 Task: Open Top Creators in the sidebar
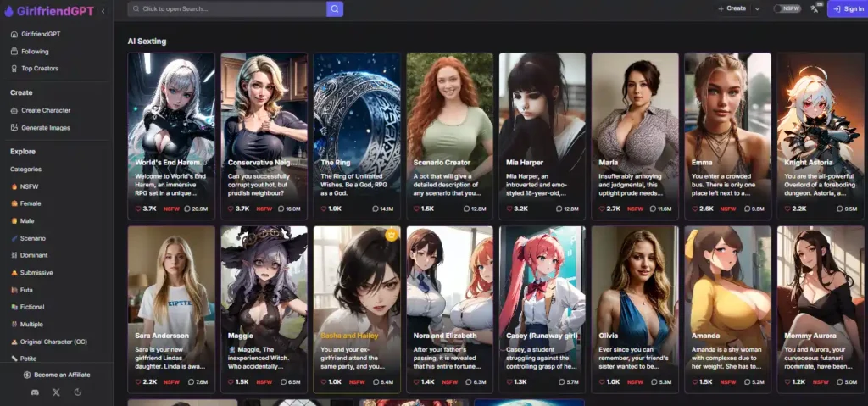click(x=39, y=68)
